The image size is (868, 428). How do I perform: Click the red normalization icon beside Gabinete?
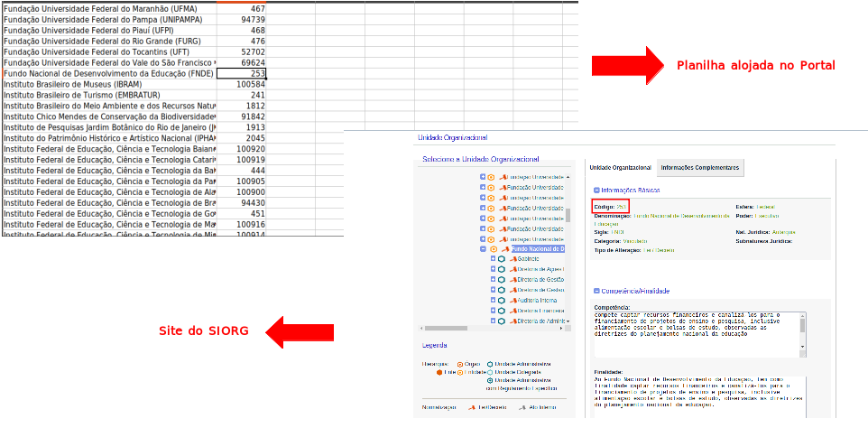[x=512, y=259]
